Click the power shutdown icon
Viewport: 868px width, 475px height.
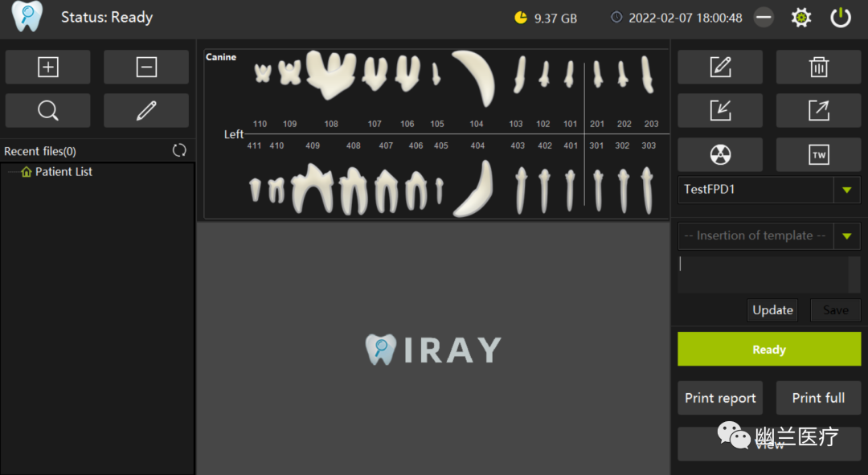pyautogui.click(x=841, y=18)
